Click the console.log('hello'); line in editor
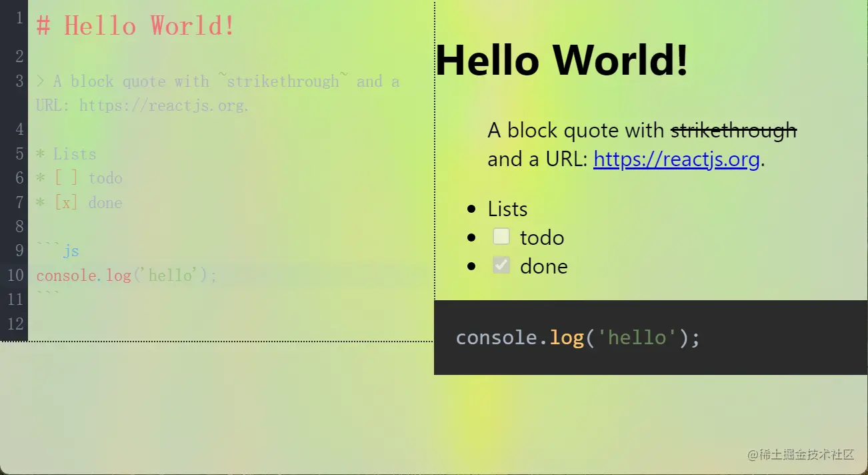Screen dimensions: 868x475 tap(127, 276)
